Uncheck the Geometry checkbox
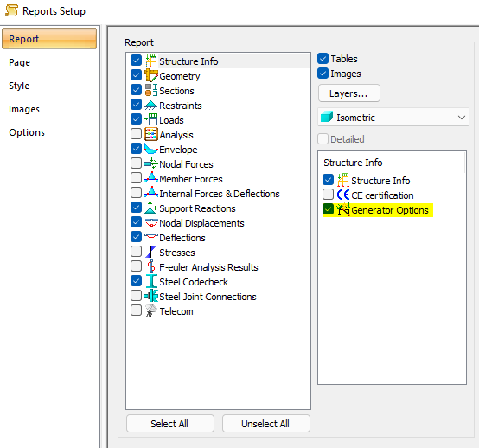479x448 pixels. [136, 74]
